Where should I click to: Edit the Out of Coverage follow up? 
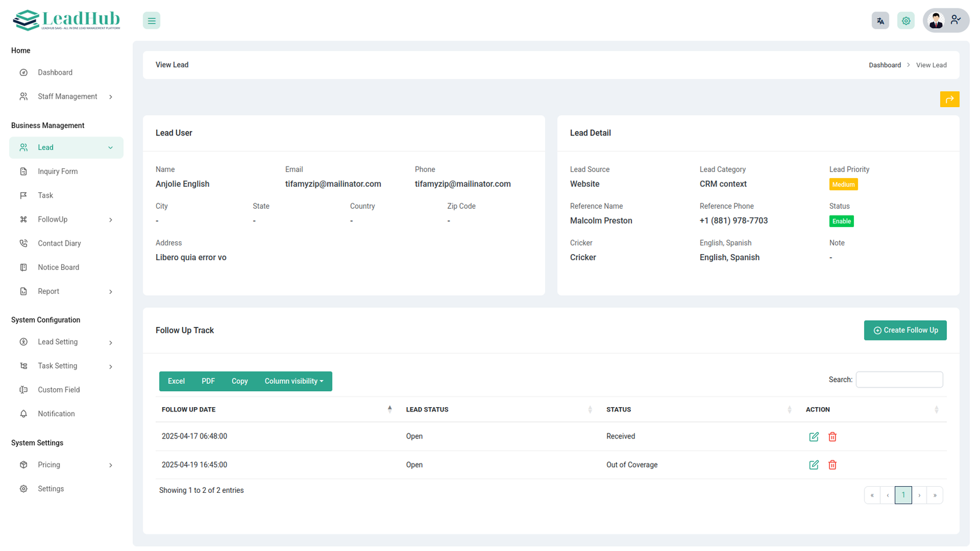pos(813,465)
